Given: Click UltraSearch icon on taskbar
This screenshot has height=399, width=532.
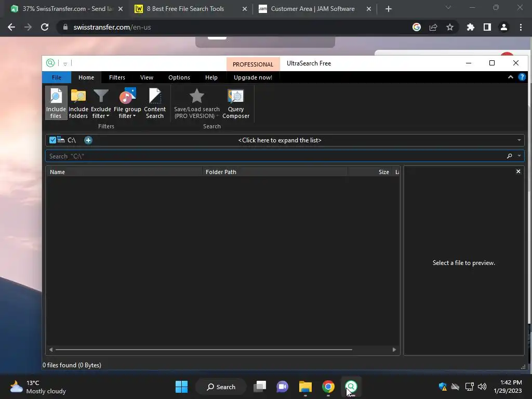Looking at the screenshot, I should (351, 387).
